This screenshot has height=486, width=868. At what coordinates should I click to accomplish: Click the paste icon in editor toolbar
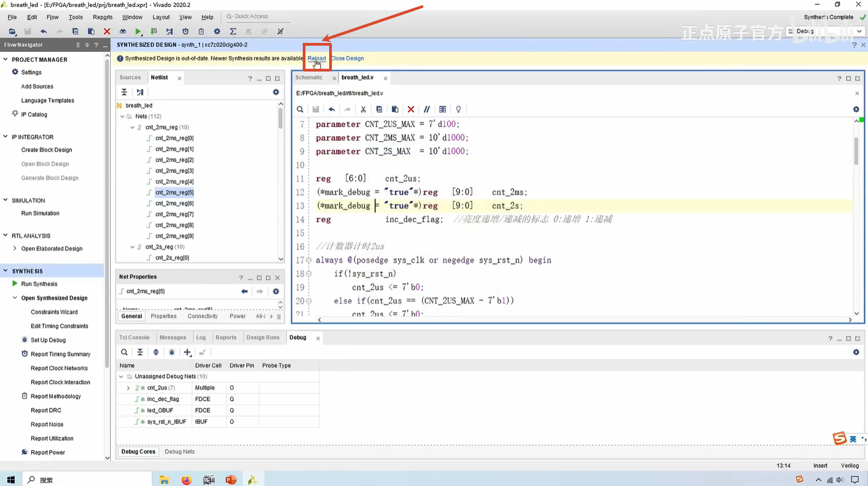click(395, 110)
